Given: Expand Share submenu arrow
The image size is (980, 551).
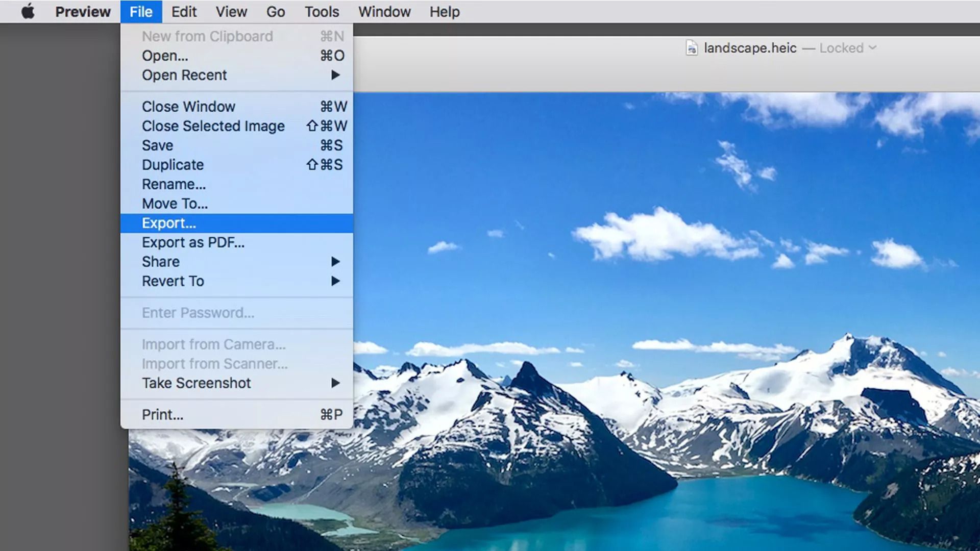Looking at the screenshot, I should (336, 262).
